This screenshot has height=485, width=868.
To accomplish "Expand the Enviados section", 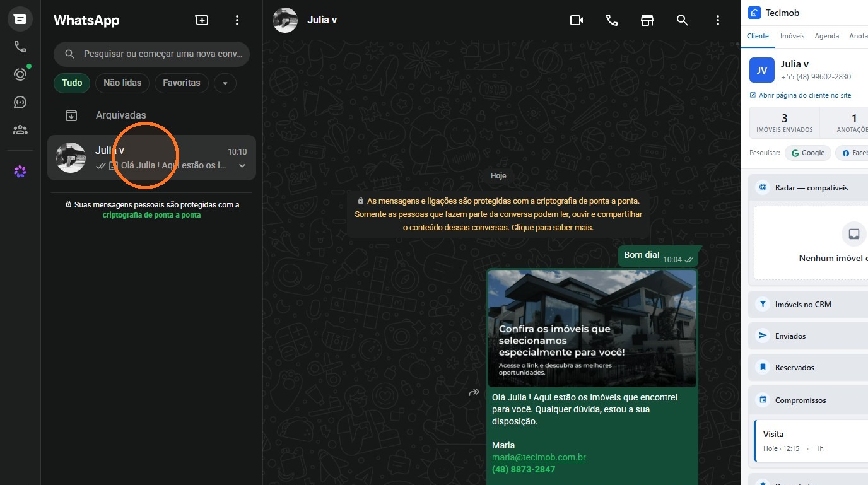I will (x=808, y=336).
